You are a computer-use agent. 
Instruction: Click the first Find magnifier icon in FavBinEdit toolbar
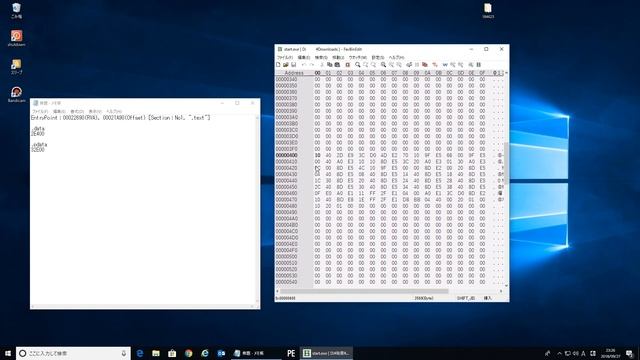358,64
